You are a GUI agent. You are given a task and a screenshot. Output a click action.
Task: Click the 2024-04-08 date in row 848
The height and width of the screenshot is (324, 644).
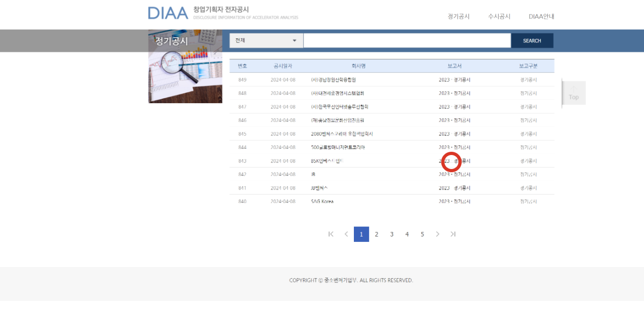point(283,93)
